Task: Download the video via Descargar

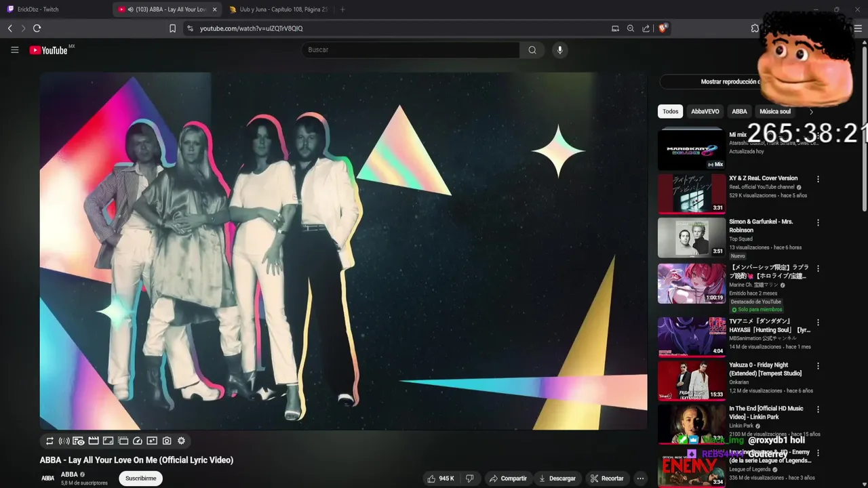Action: 557,479
